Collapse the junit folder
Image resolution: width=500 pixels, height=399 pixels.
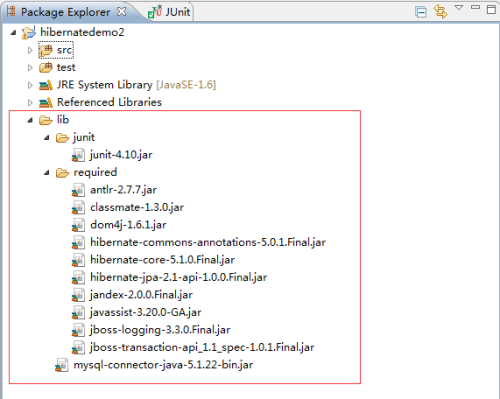47,137
